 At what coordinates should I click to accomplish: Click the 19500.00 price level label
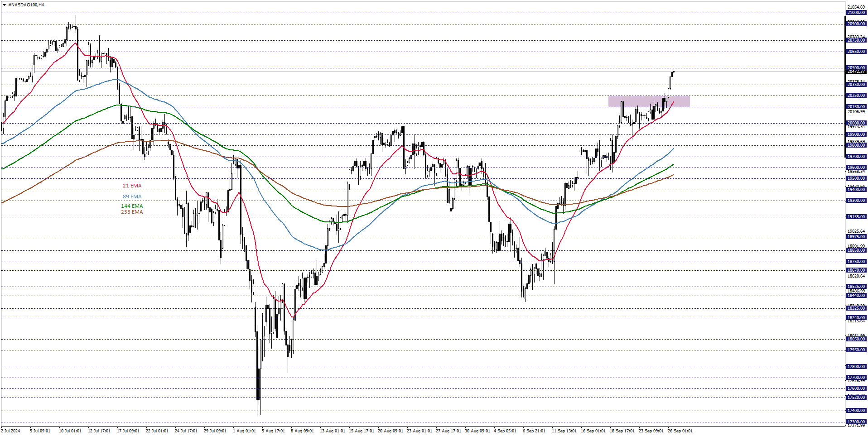pos(856,178)
